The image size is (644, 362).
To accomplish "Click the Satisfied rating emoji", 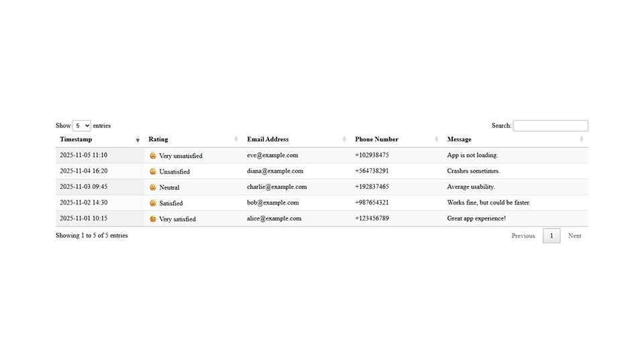I will 153,203.
